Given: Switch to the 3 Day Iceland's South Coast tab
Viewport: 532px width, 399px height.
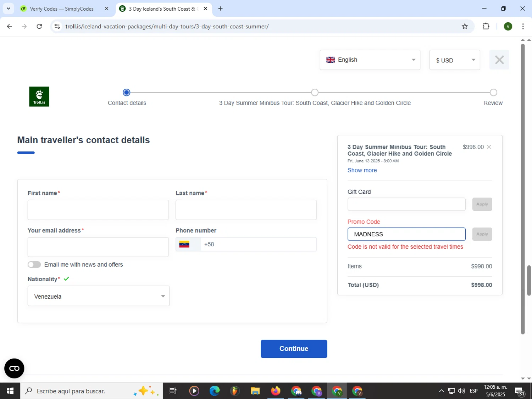Looking at the screenshot, I should tap(163, 9).
